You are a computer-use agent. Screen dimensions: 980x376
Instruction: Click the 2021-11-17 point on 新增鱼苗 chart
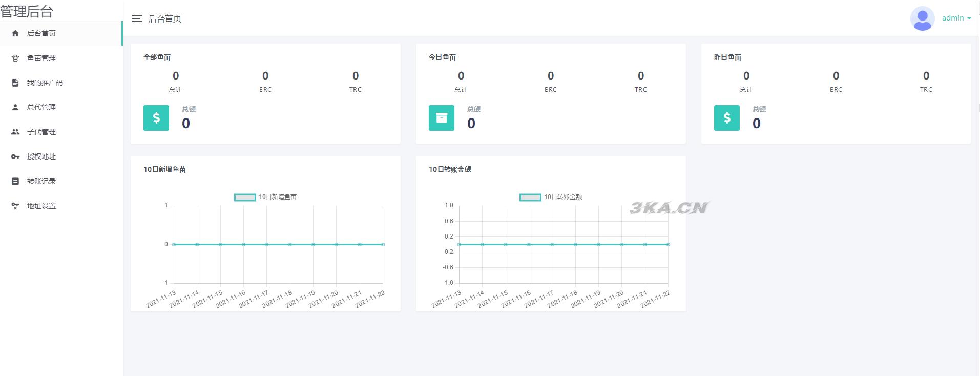click(x=266, y=244)
